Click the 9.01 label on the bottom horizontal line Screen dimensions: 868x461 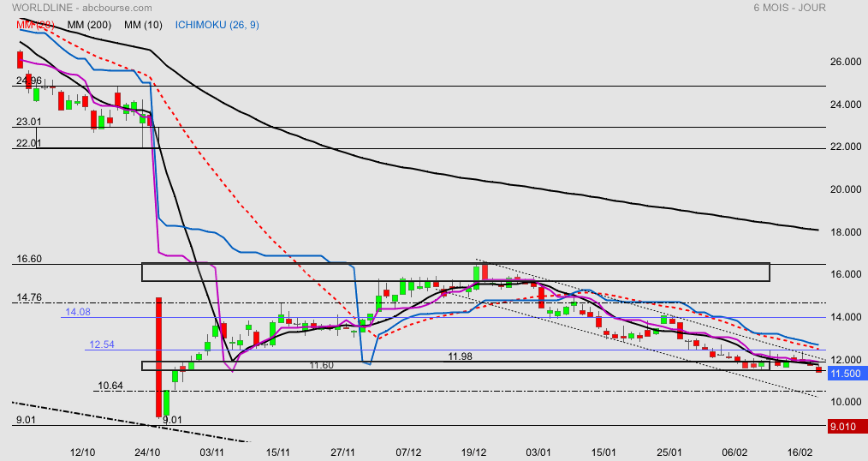pos(26,420)
